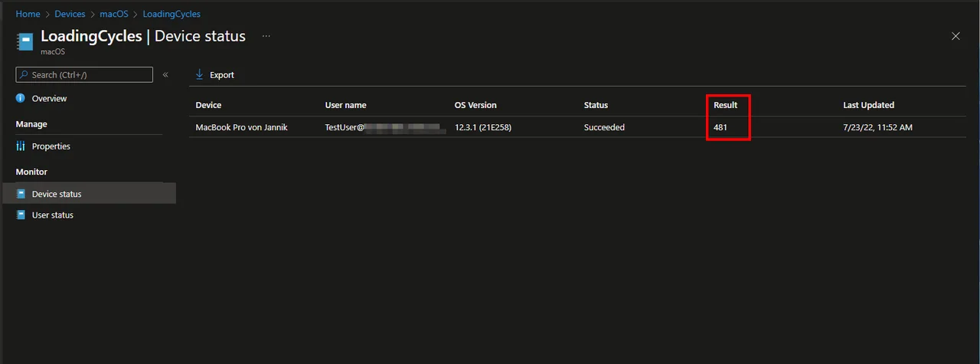Select Device status in sidebar
Image resolution: width=980 pixels, height=364 pixels.
(88, 194)
